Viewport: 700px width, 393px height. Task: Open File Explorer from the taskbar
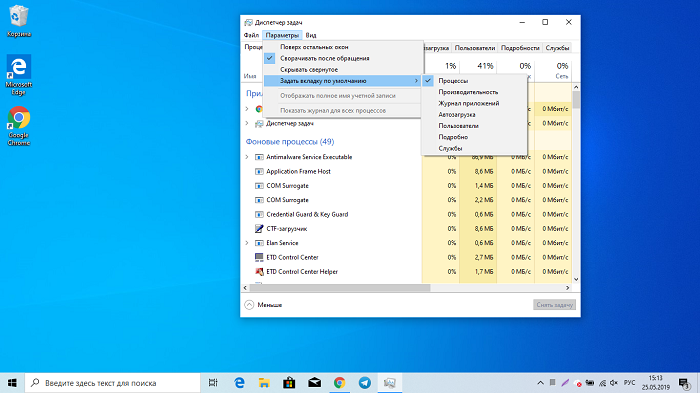point(264,383)
